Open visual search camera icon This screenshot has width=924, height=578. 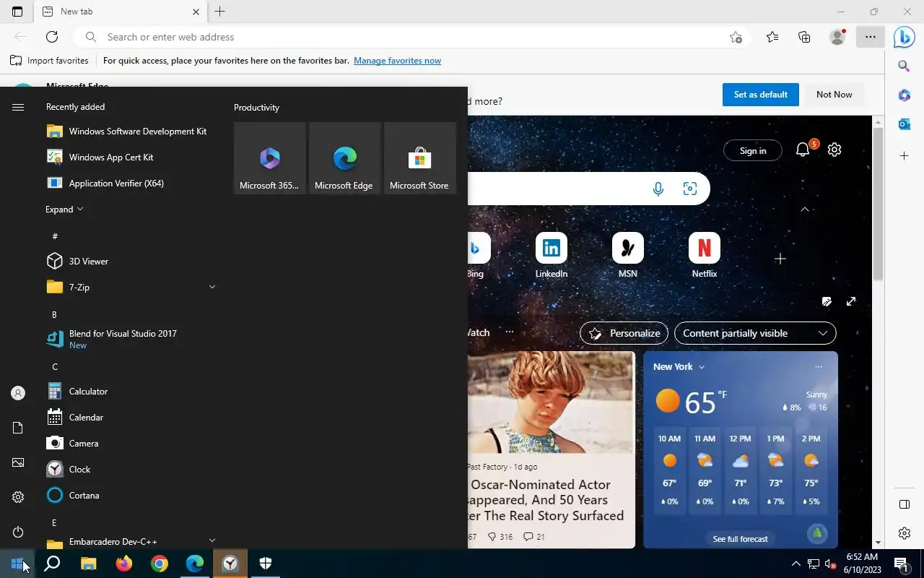click(690, 189)
